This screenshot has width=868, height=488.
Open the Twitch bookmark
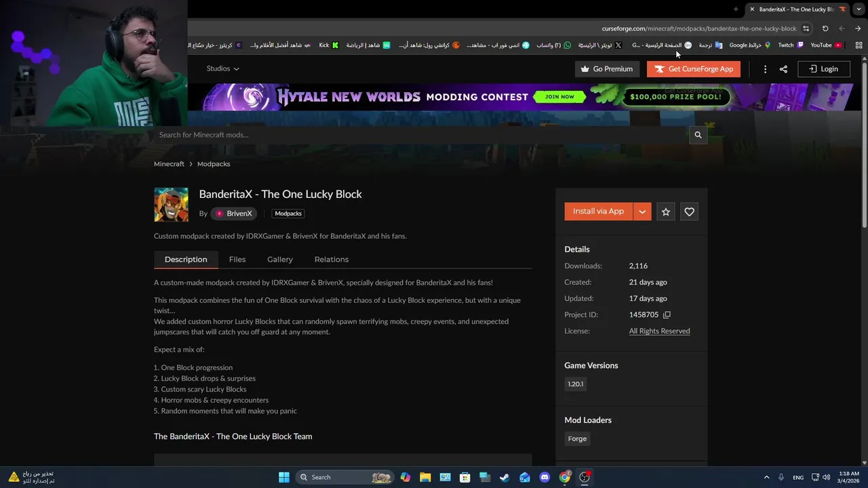tap(791, 45)
